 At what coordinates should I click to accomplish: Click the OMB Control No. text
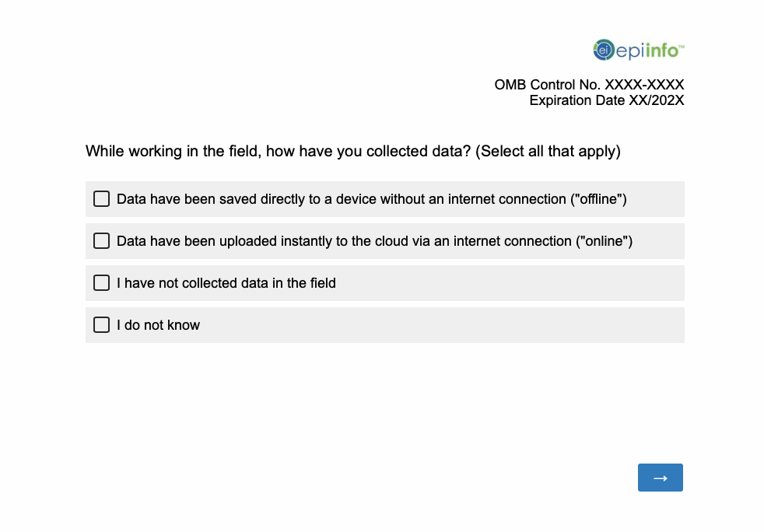[x=589, y=85]
